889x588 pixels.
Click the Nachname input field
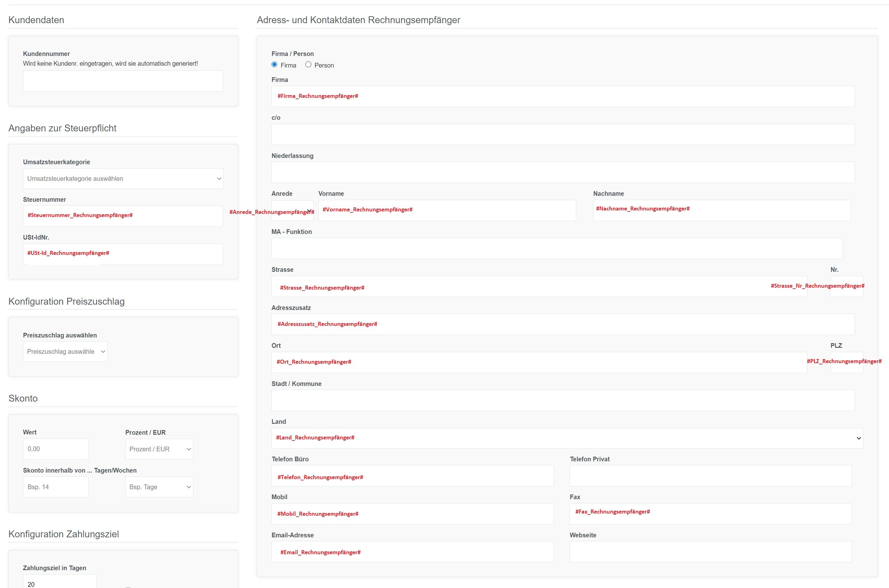click(722, 210)
